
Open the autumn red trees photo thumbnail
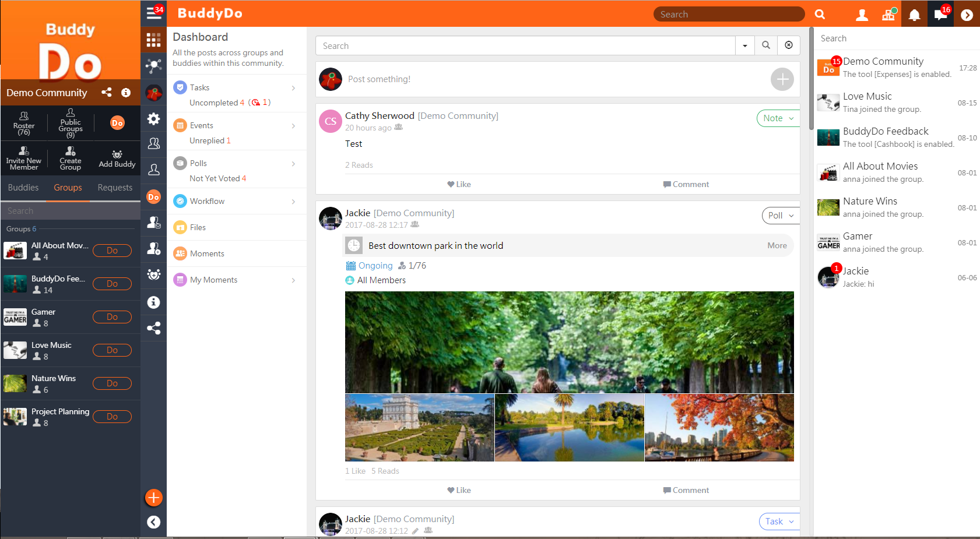tap(719, 428)
